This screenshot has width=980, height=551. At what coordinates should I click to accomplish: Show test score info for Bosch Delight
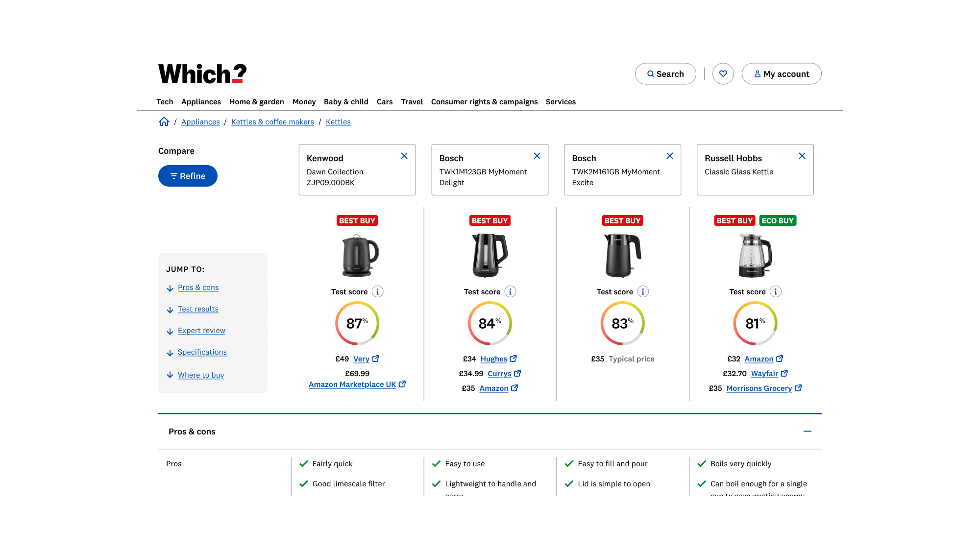point(510,292)
